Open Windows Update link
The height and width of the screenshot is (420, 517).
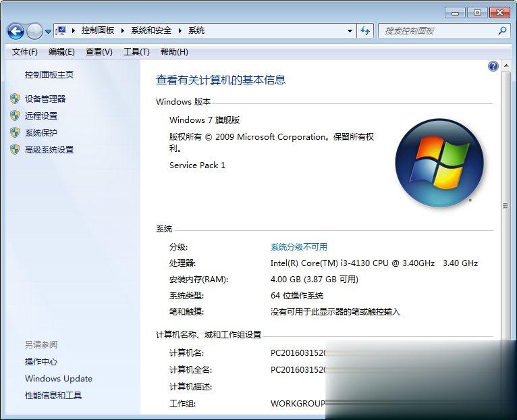[59, 378]
